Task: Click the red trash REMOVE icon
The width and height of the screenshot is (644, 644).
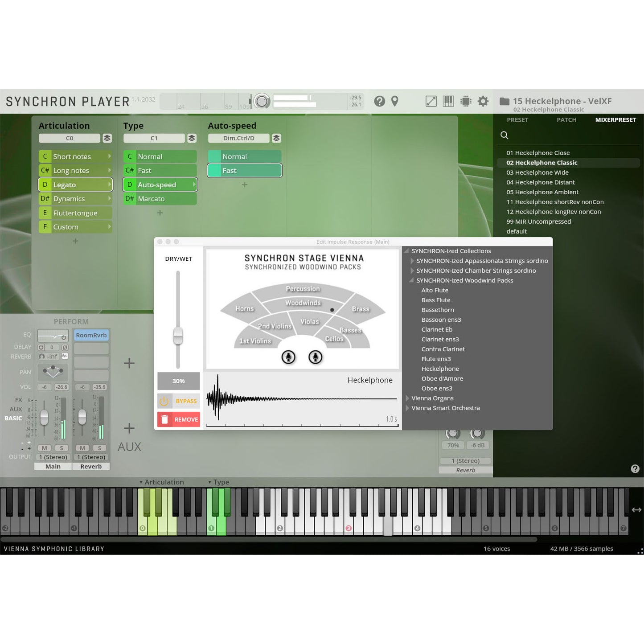Action: [x=164, y=419]
